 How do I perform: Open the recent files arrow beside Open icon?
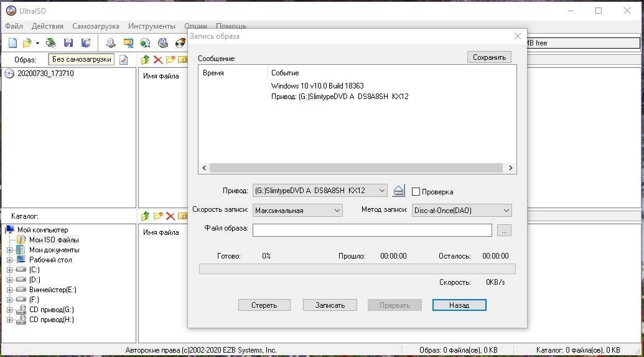[x=37, y=43]
